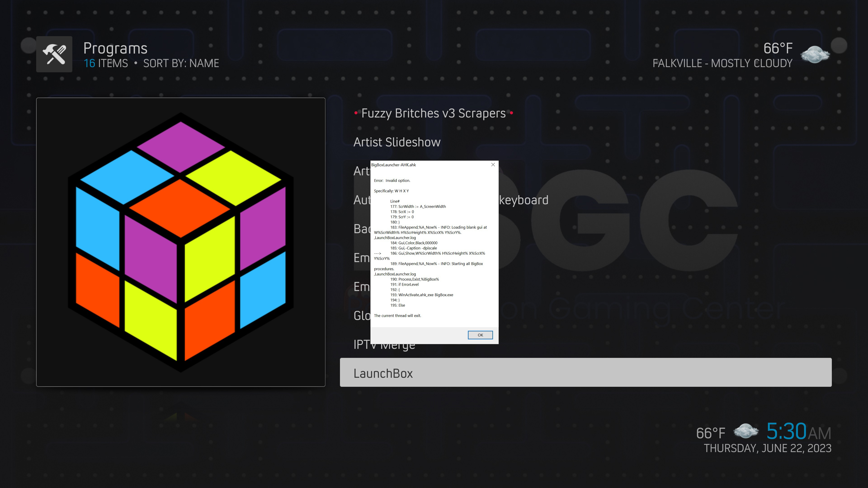Screen dimensions: 868x488
Task: Click the Specifically: W H X Y line
Action: [391, 191]
